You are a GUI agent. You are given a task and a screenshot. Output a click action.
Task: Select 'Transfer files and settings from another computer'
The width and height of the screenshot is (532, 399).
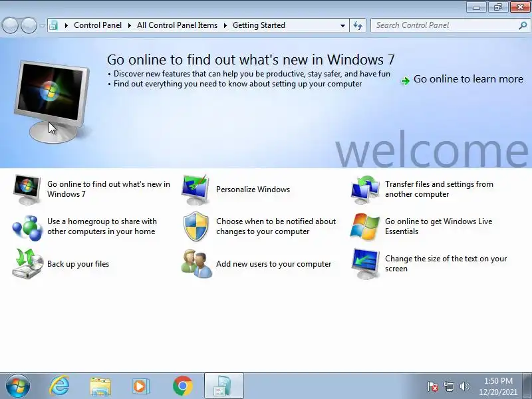(439, 189)
